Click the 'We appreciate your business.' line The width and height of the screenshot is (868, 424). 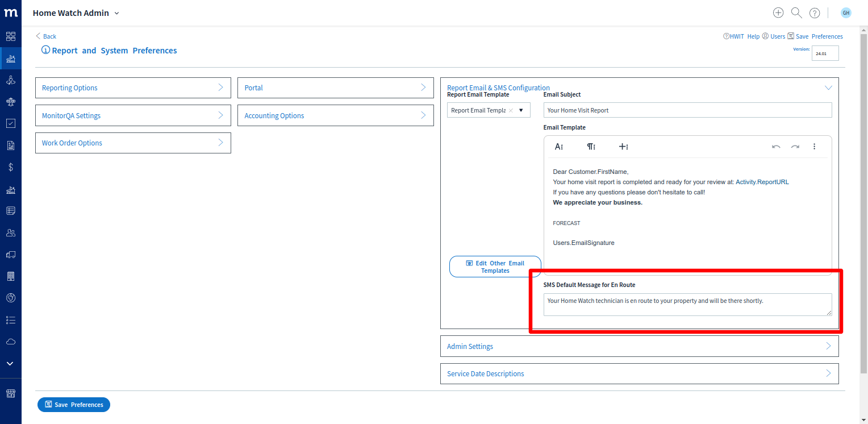tap(598, 202)
